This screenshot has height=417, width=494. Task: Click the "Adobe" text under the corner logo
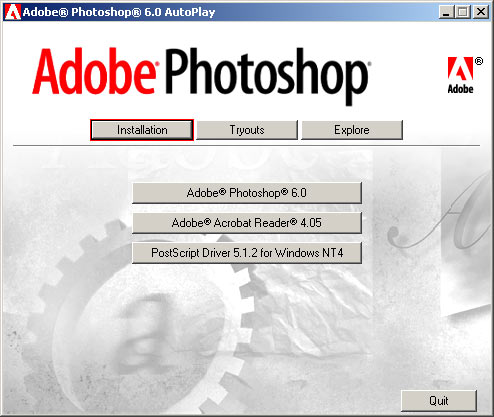click(x=460, y=89)
